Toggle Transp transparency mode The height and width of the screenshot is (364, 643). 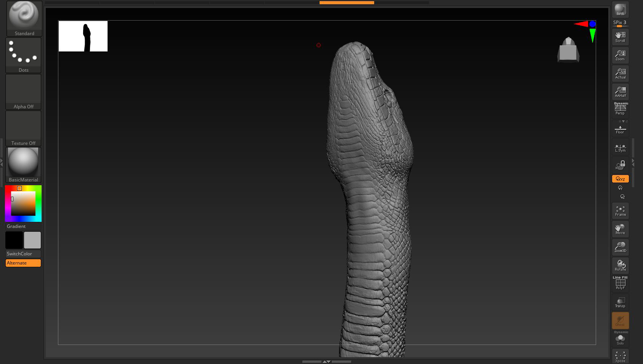tap(620, 301)
